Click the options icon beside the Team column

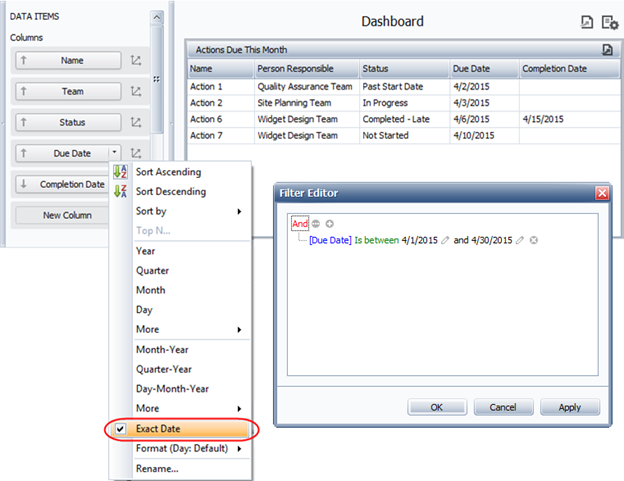(136, 92)
